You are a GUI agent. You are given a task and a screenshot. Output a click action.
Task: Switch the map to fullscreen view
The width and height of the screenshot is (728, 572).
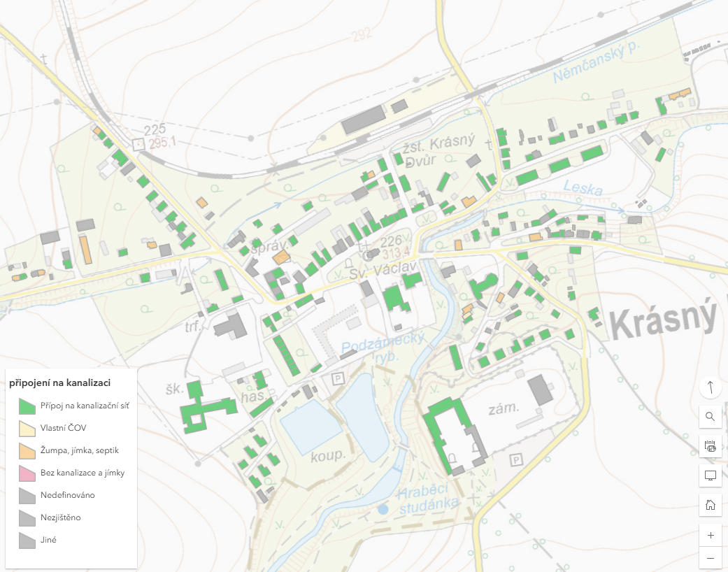pos(711,476)
